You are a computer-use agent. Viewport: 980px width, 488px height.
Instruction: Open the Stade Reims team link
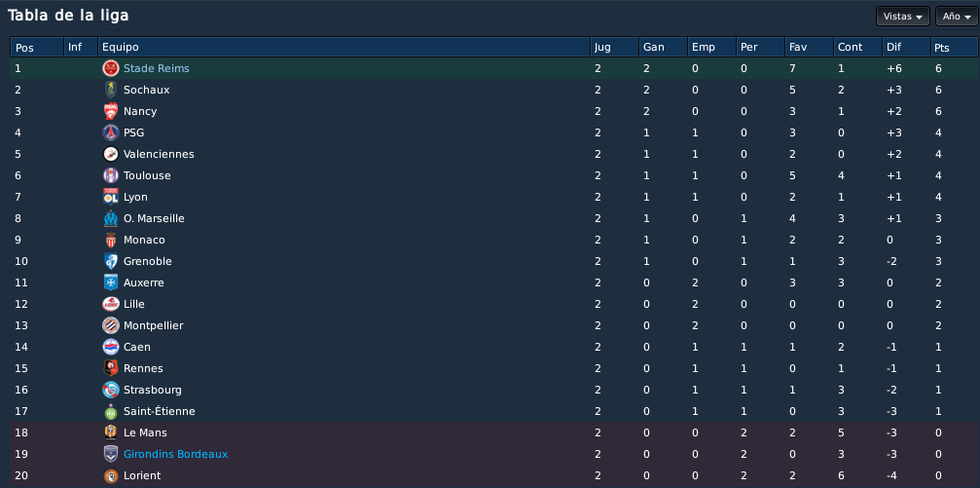(x=157, y=68)
